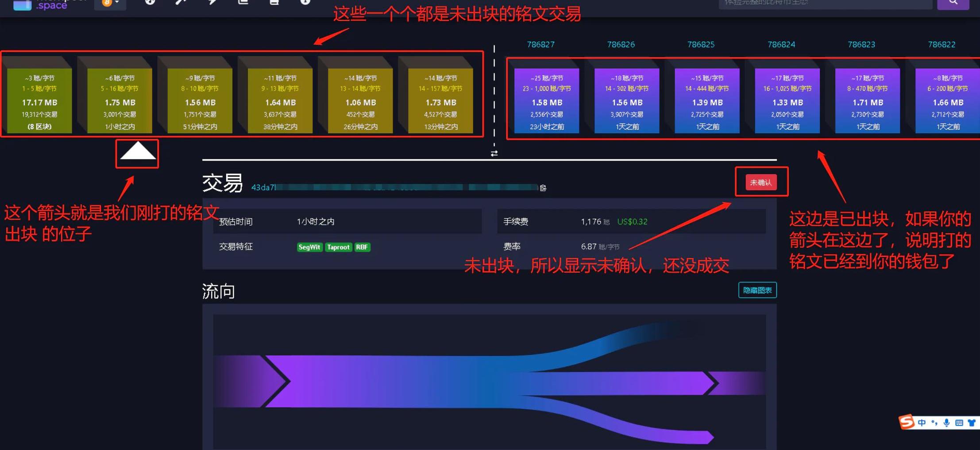980x450 pixels.
Task: Click the Sogou microphone voice input icon
Action: coord(946,423)
